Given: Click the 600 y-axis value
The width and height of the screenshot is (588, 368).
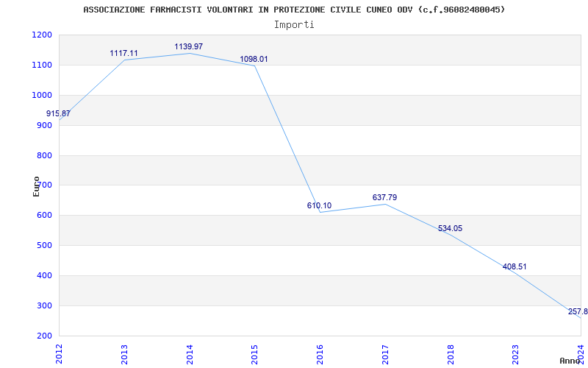Looking at the screenshot, I should coord(44,216).
